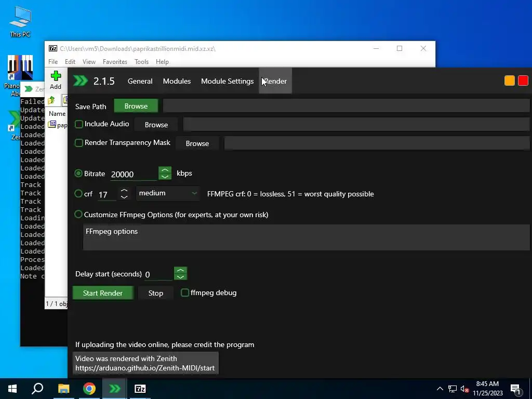532x399 pixels.
Task: Increase crf value with up arrow
Action: [124, 191]
